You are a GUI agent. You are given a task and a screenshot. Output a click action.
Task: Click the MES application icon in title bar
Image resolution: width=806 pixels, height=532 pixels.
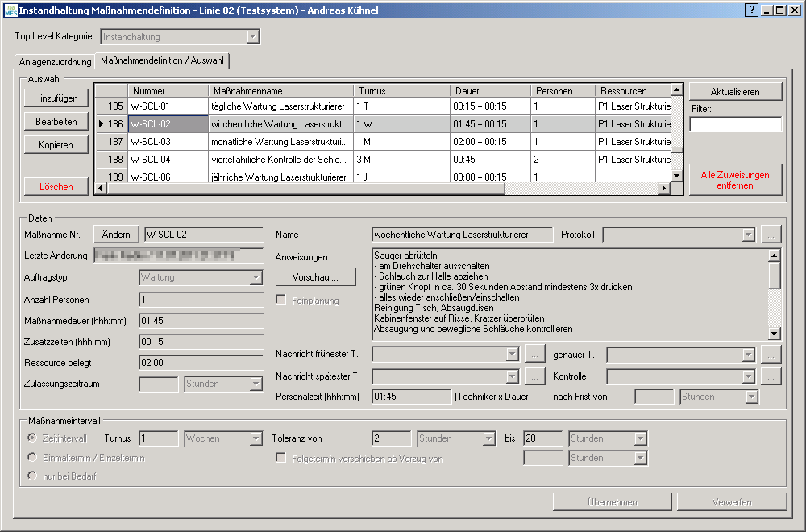click(10, 10)
